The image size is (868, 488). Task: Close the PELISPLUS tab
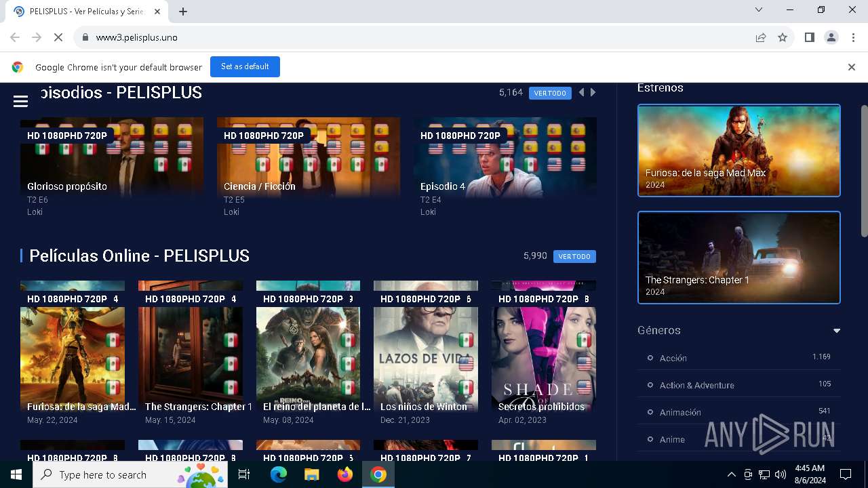point(157,12)
